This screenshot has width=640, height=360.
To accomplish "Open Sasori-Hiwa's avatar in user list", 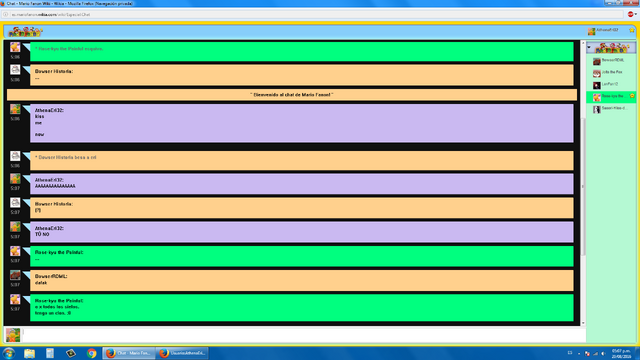I will click(597, 109).
